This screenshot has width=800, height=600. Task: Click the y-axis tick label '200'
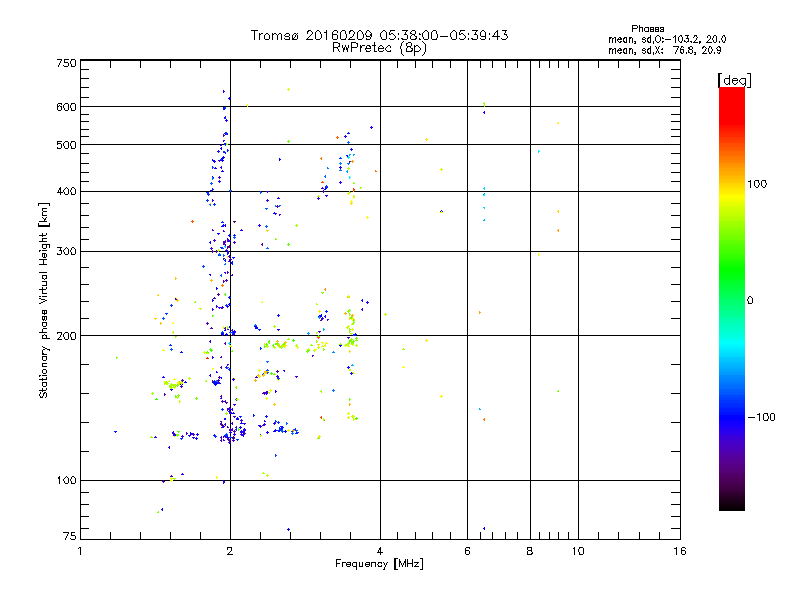tap(66, 336)
